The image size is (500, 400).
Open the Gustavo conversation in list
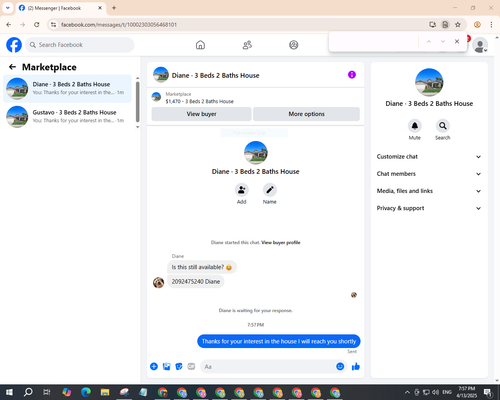(68, 117)
